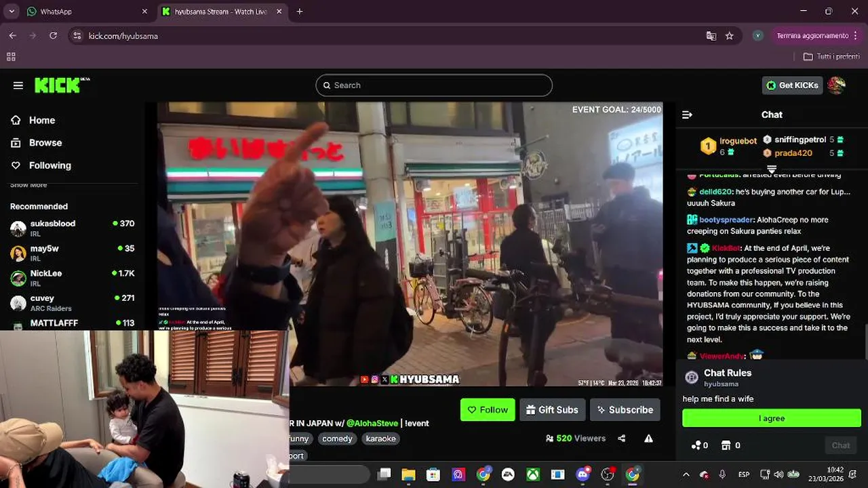Open channel points icon in chat footer
Screen dimensions: 868x488
(x=696, y=445)
